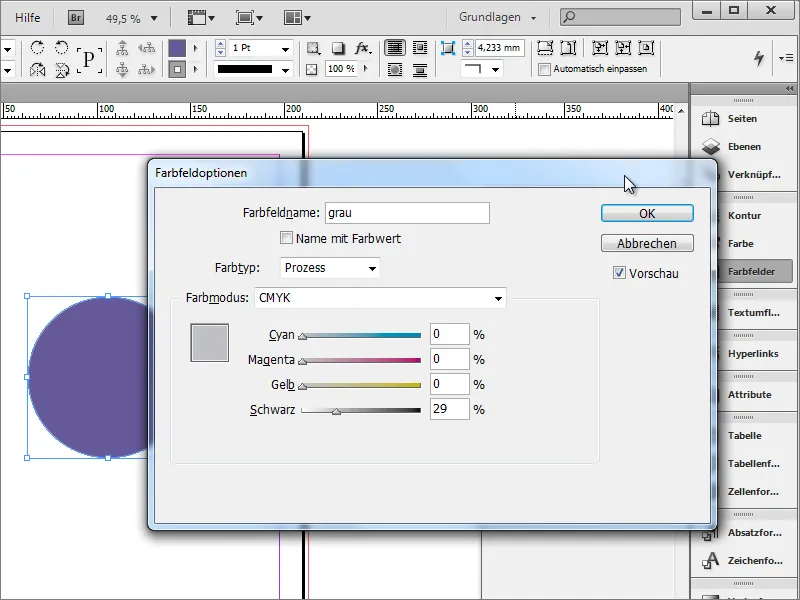Open the Absatzformate panel

click(x=742, y=533)
